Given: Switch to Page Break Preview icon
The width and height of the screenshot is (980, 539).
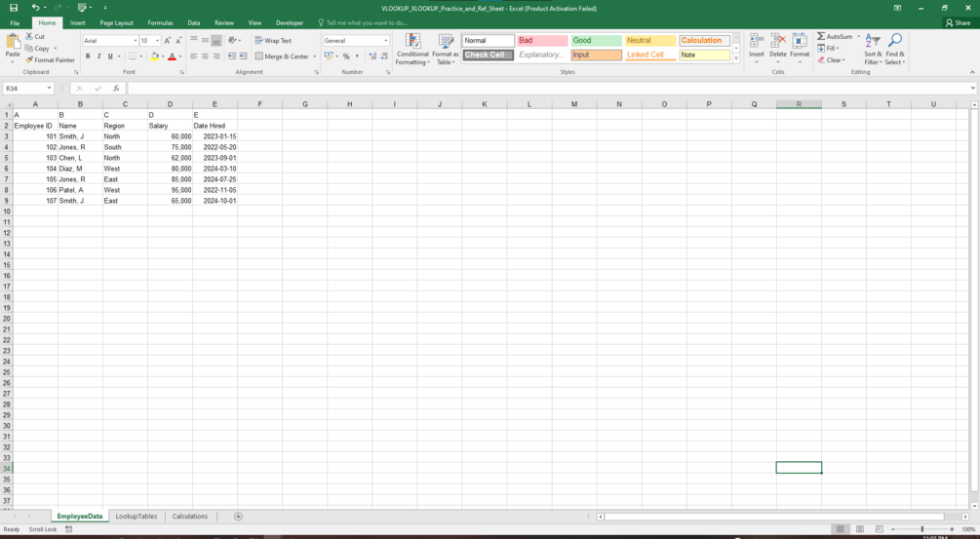Looking at the screenshot, I should click(880, 529).
